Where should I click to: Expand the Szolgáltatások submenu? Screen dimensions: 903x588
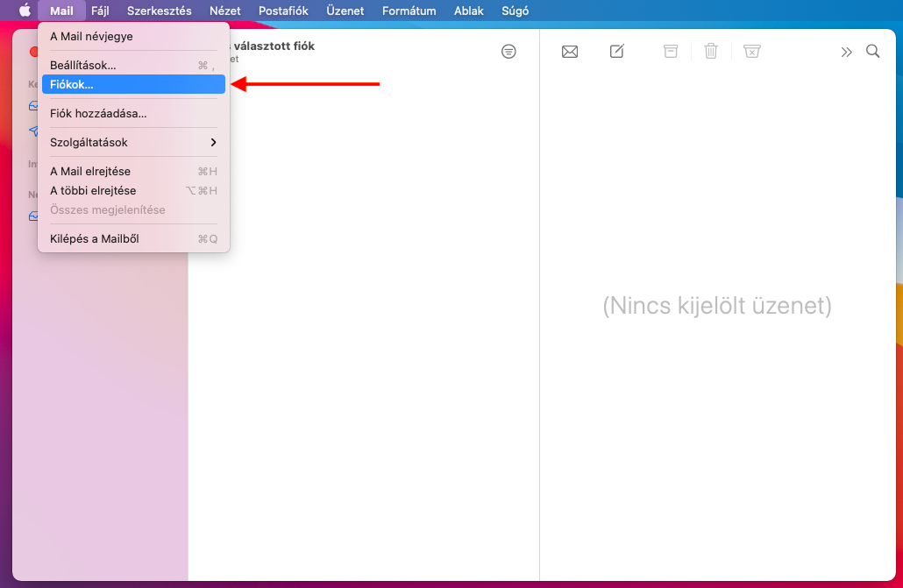click(x=133, y=142)
